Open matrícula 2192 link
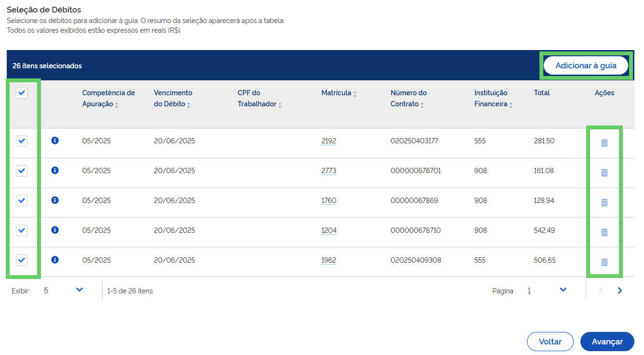This screenshot has height=355, width=644. click(x=329, y=141)
